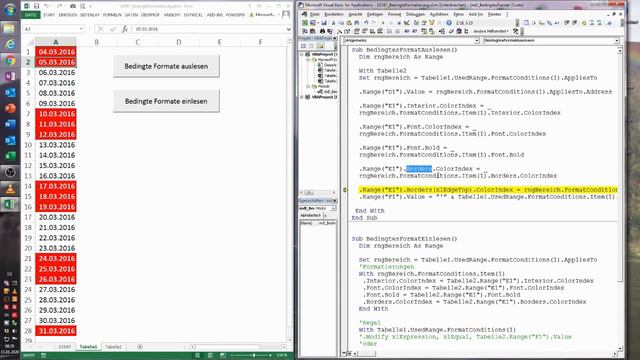
Task: Open the Excel Name Box dropdown
Action: click(81, 29)
